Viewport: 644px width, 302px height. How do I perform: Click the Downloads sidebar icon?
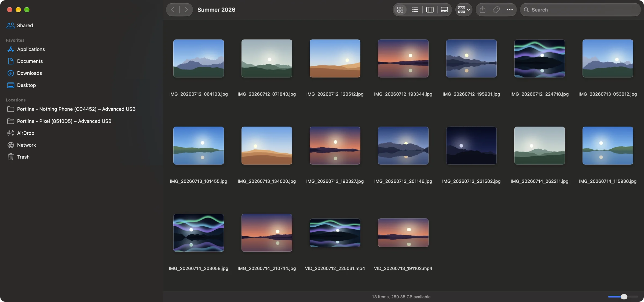(x=11, y=73)
